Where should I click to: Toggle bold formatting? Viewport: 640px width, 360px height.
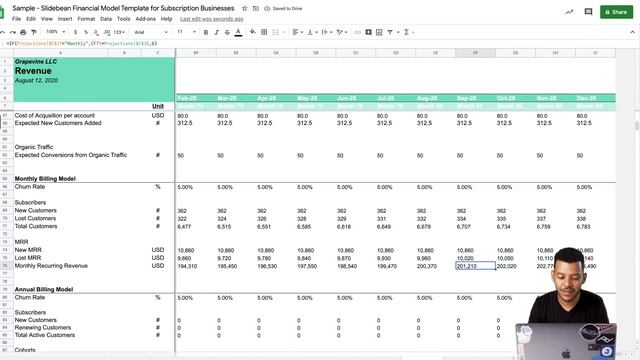click(x=206, y=32)
